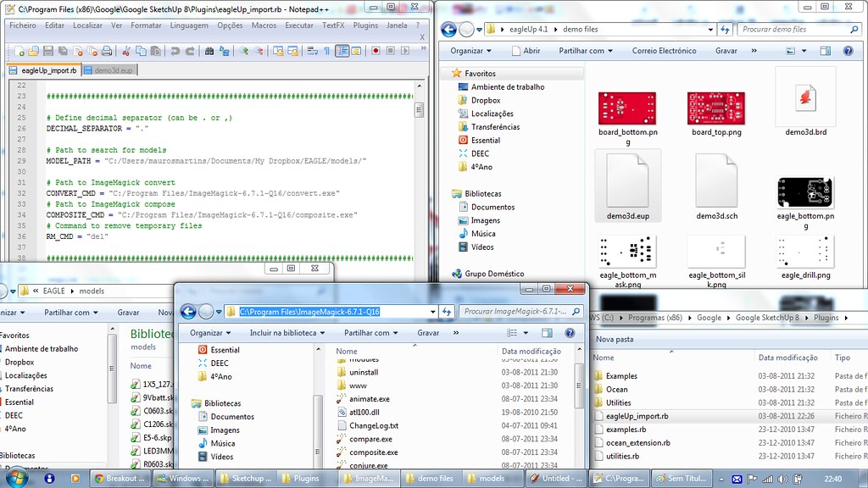Click the Sketchup taskbar button
Image resolution: width=868 pixels, height=488 pixels.
point(245,479)
